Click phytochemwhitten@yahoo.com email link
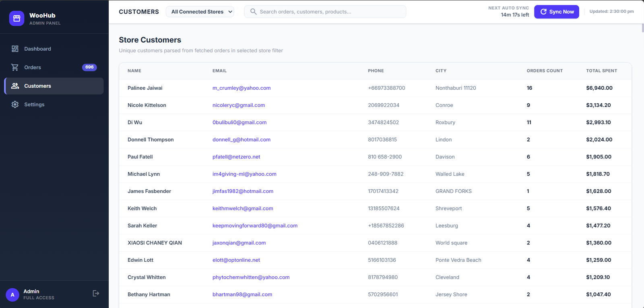The height and width of the screenshot is (308, 644). click(251, 277)
